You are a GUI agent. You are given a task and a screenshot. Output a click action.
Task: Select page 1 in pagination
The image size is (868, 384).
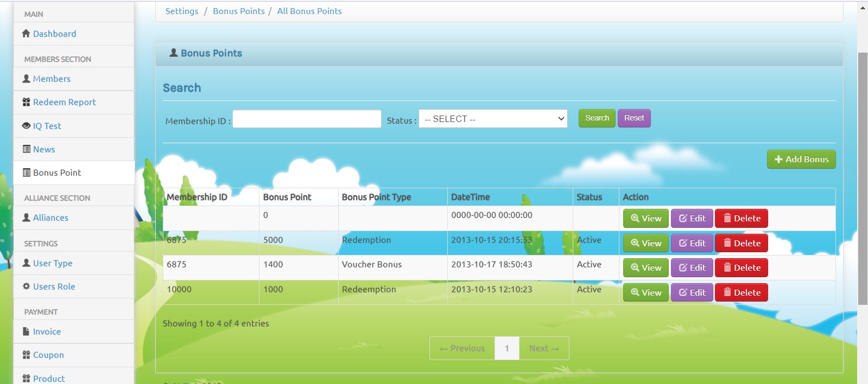pos(507,348)
